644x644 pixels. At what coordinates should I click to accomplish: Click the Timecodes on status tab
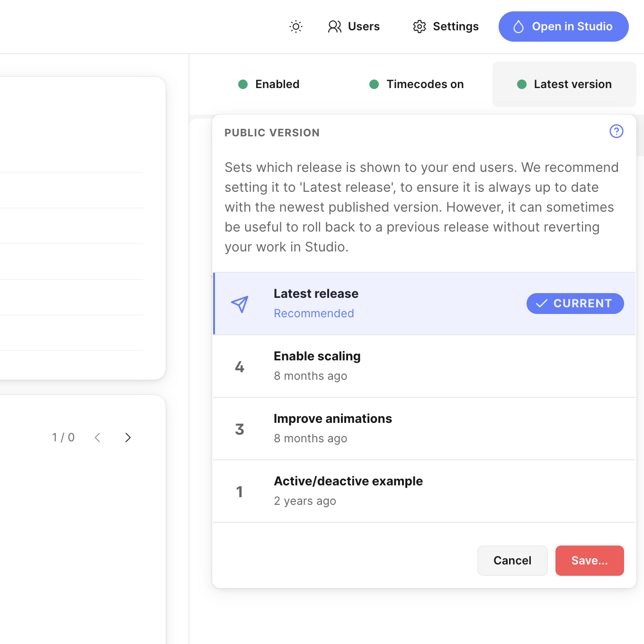(416, 84)
